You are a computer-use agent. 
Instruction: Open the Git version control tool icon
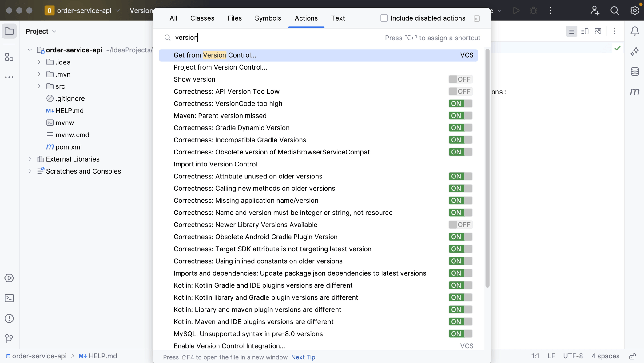[9, 338]
